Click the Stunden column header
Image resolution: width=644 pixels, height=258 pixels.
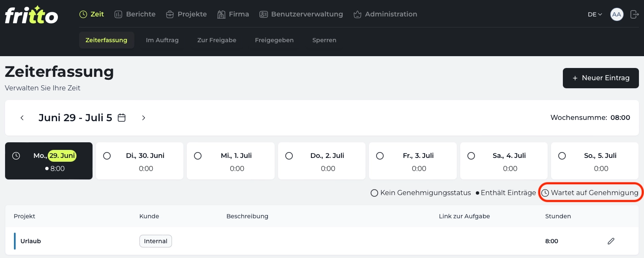click(558, 216)
